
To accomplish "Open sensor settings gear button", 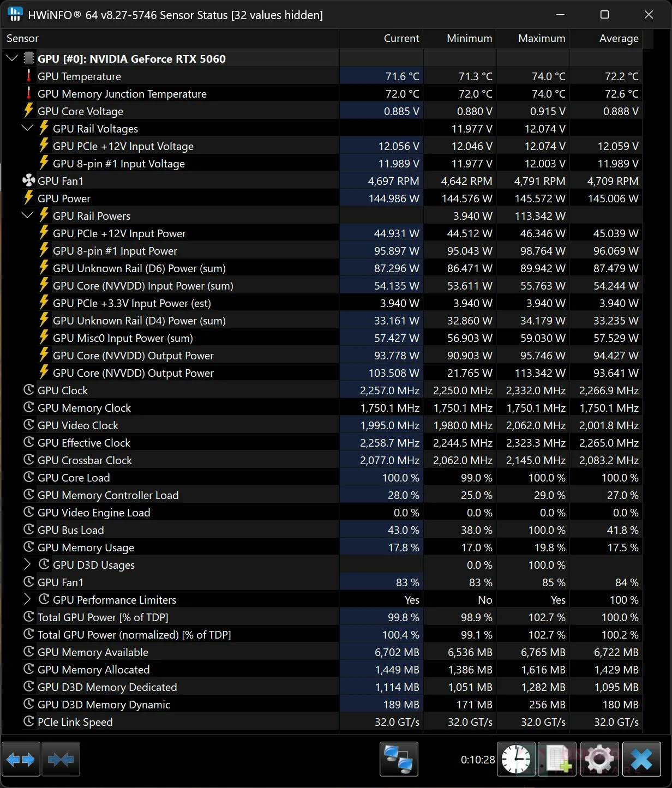I will coord(599,759).
